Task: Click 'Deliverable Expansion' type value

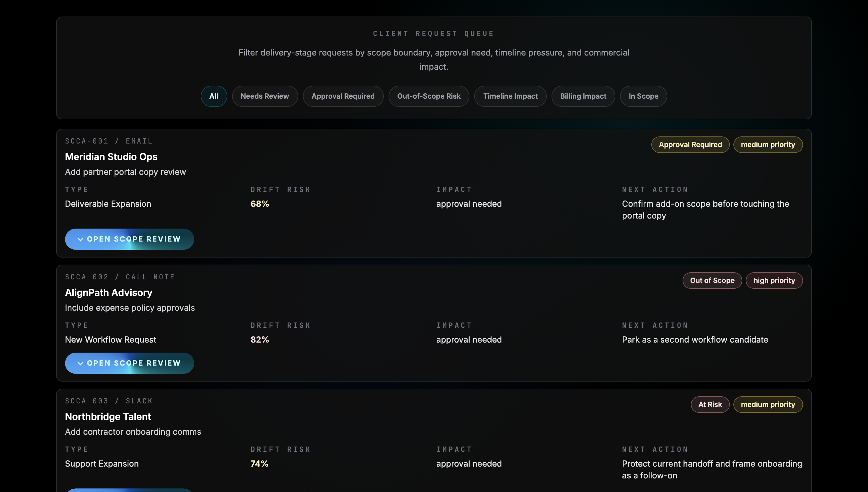Action: coord(108,204)
